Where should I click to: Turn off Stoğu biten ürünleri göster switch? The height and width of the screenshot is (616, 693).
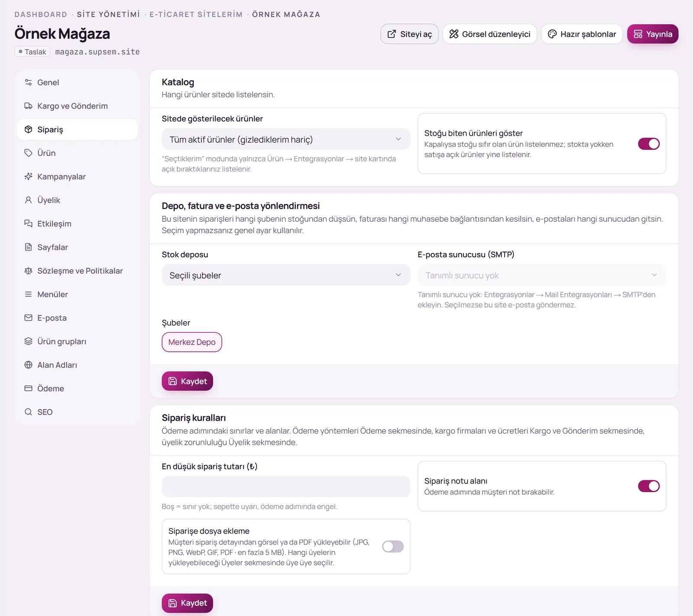click(x=648, y=144)
